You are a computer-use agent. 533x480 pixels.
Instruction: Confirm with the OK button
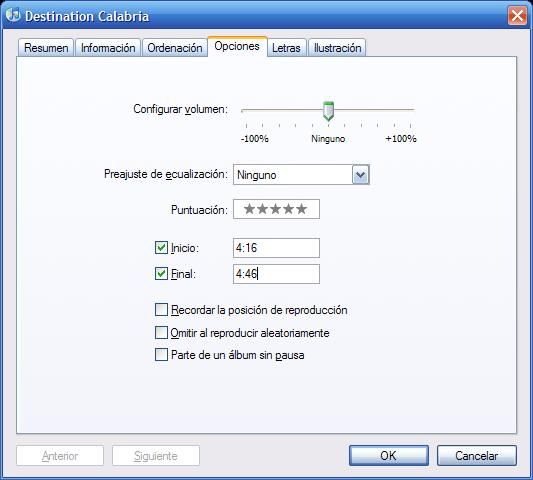pos(389,456)
